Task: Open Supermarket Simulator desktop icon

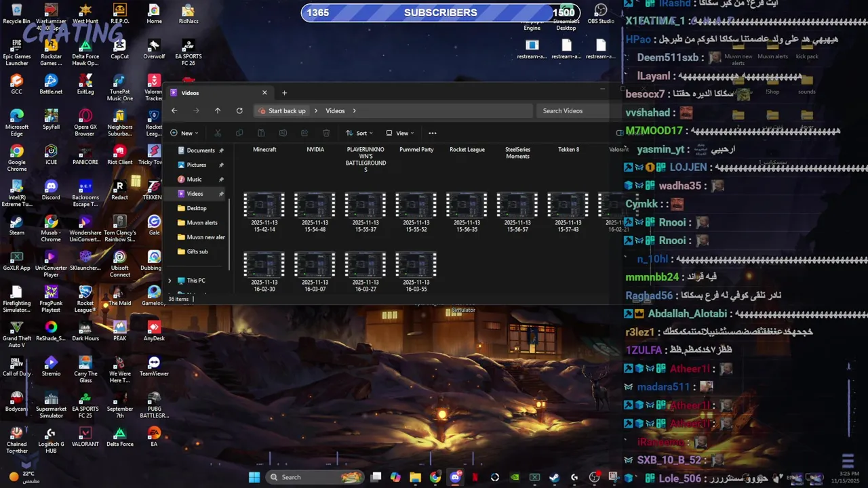Action: 51,405
